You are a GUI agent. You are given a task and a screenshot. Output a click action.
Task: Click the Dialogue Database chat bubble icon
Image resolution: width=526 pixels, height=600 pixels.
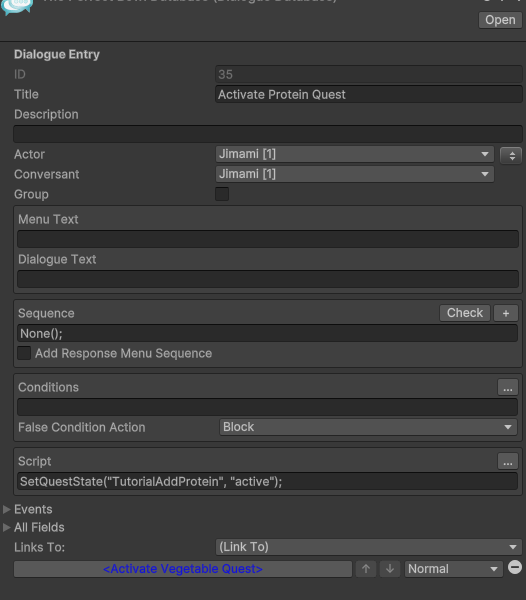point(16,7)
